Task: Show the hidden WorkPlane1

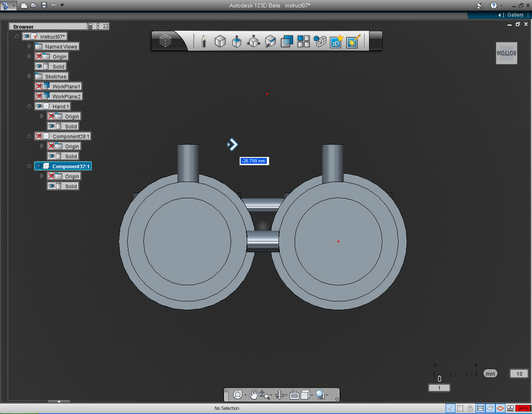Action: point(39,86)
